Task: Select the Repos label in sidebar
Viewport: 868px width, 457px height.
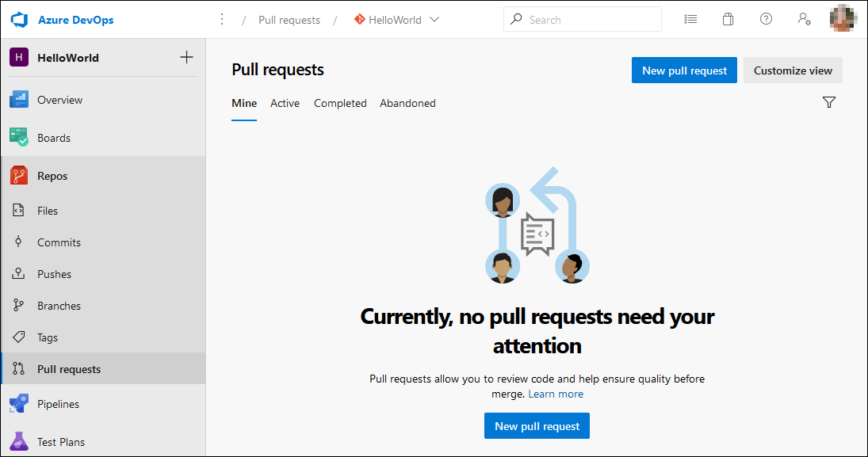Action: click(52, 176)
